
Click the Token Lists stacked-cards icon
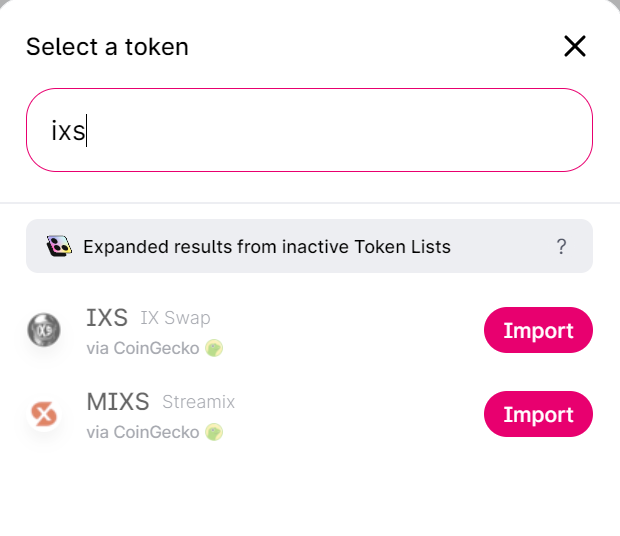(x=59, y=246)
